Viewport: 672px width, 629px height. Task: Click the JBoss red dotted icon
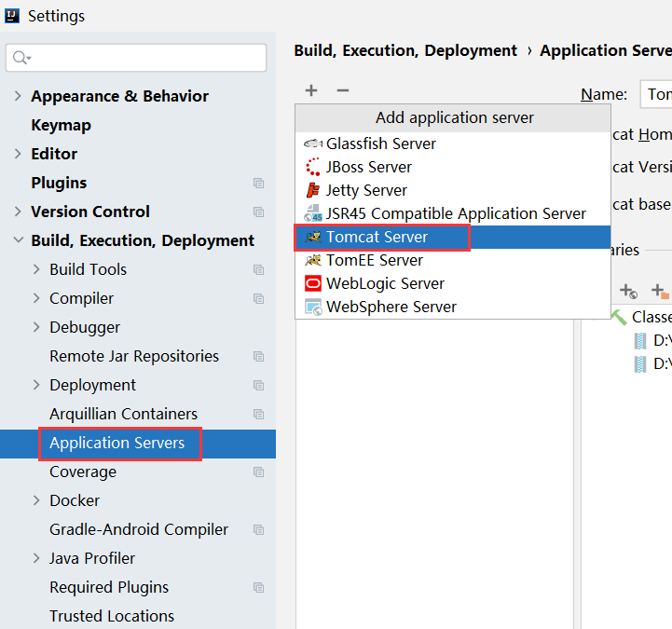pyautogui.click(x=313, y=167)
